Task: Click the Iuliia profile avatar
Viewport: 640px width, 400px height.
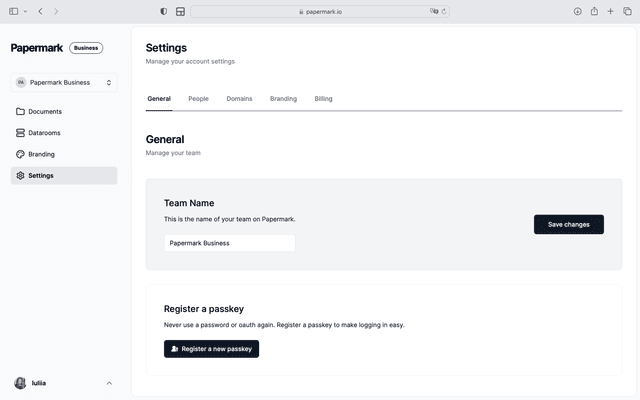Action: coord(20,383)
